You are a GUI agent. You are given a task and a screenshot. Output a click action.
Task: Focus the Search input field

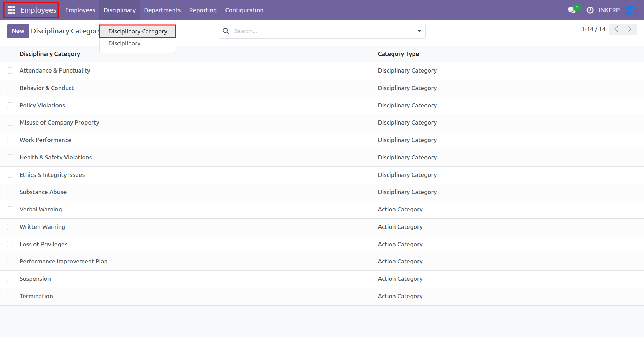[x=321, y=31]
